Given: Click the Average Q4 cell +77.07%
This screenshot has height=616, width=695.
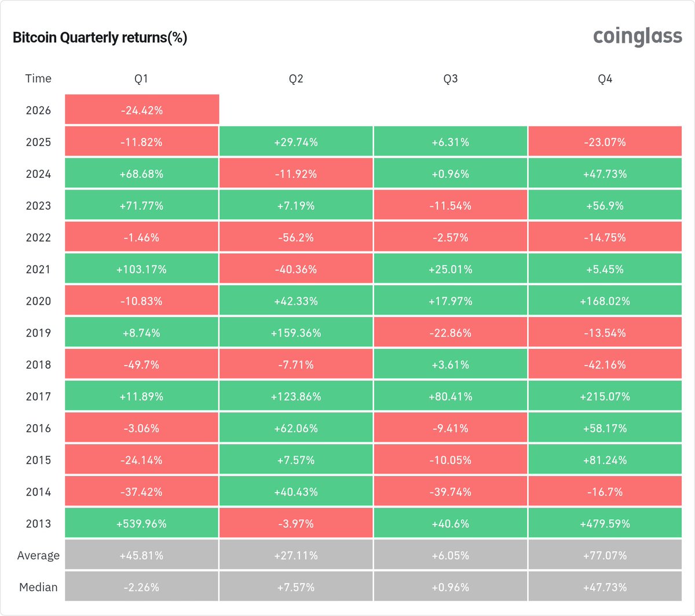Looking at the screenshot, I should click(605, 555).
